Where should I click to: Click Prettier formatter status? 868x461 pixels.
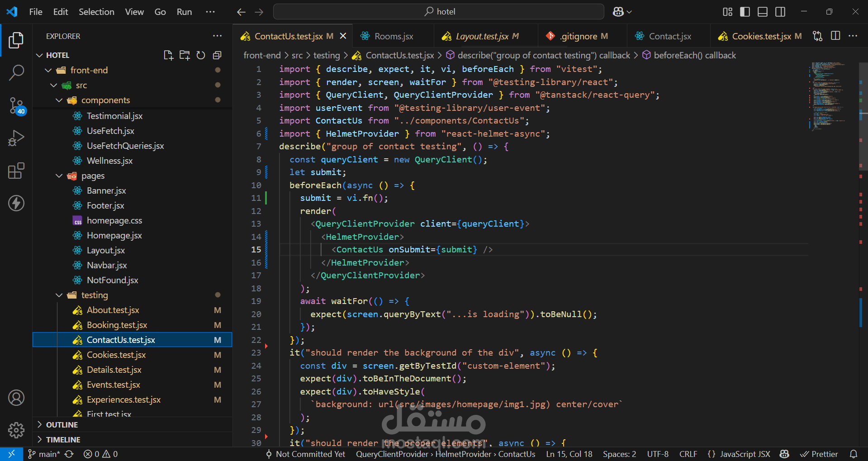tap(819, 454)
